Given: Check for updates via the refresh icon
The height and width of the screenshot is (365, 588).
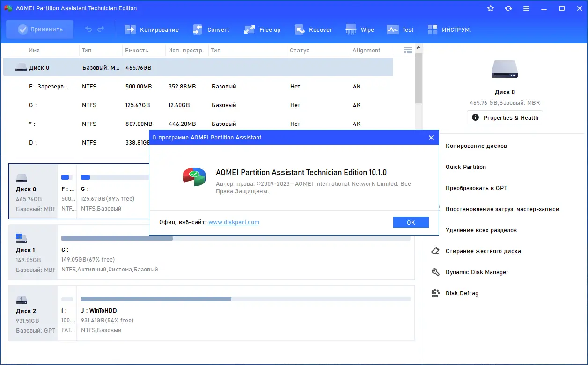Looking at the screenshot, I should point(508,8).
